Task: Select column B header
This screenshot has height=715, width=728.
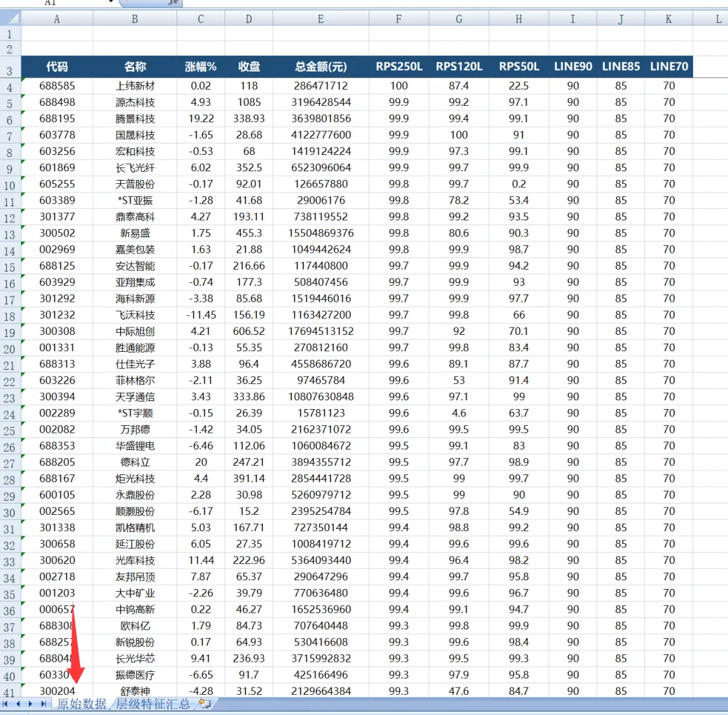Action: pos(135,19)
